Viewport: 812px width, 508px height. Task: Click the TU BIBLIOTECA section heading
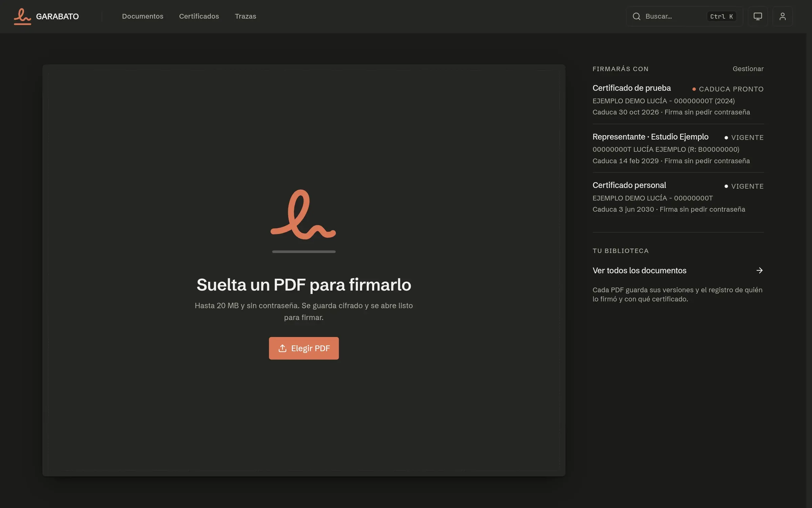coord(620,251)
